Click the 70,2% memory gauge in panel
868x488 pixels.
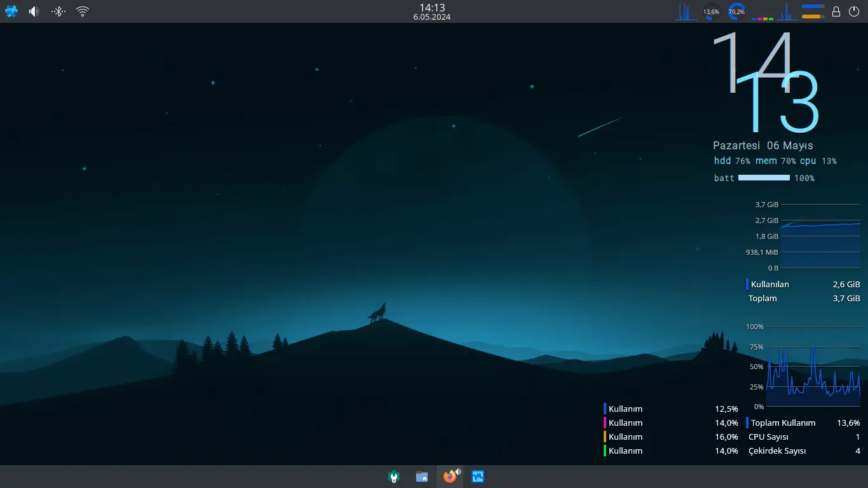point(736,11)
